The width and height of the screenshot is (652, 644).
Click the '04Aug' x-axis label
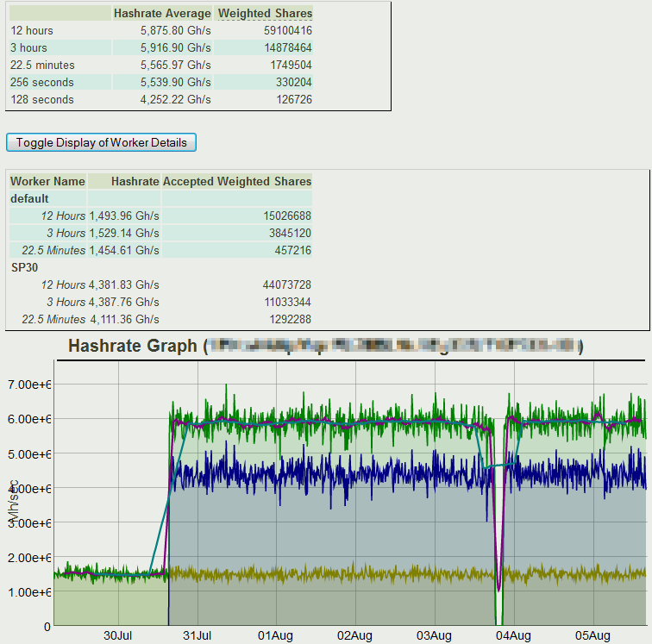click(513, 635)
